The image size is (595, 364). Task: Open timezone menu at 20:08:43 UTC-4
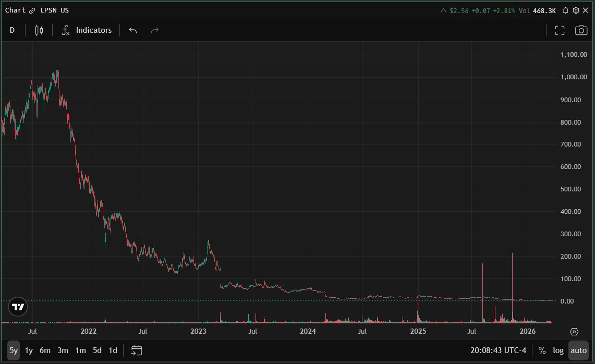[498, 350]
